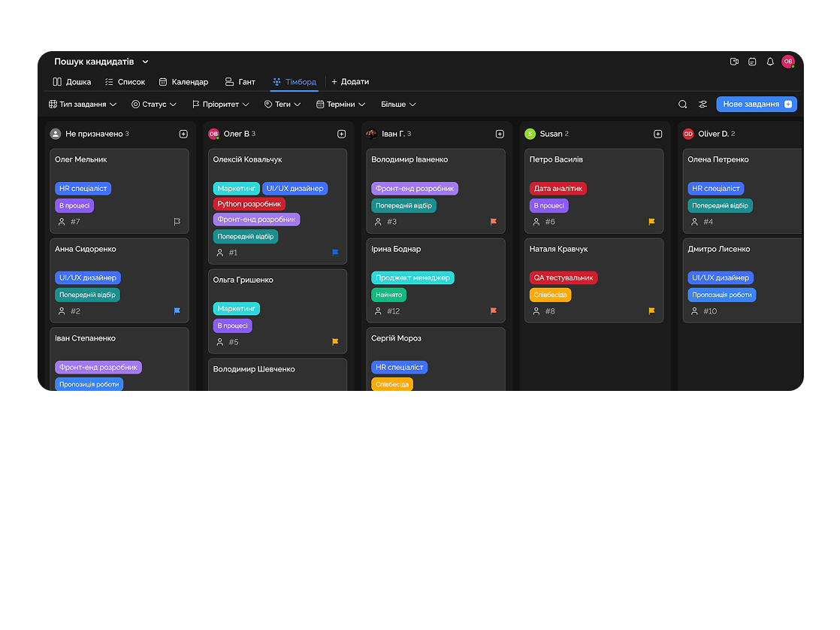Click the Додати view button
The height and width of the screenshot is (630, 840).
point(350,82)
